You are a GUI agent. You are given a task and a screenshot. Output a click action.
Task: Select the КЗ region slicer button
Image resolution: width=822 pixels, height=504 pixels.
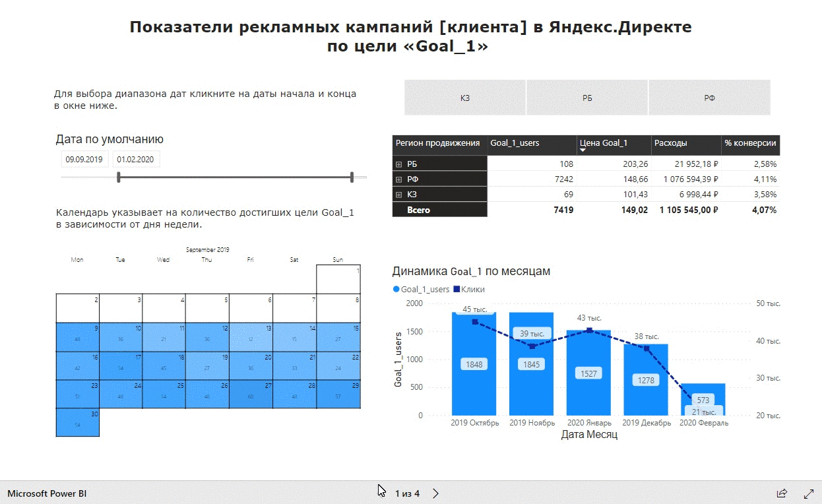[464, 98]
